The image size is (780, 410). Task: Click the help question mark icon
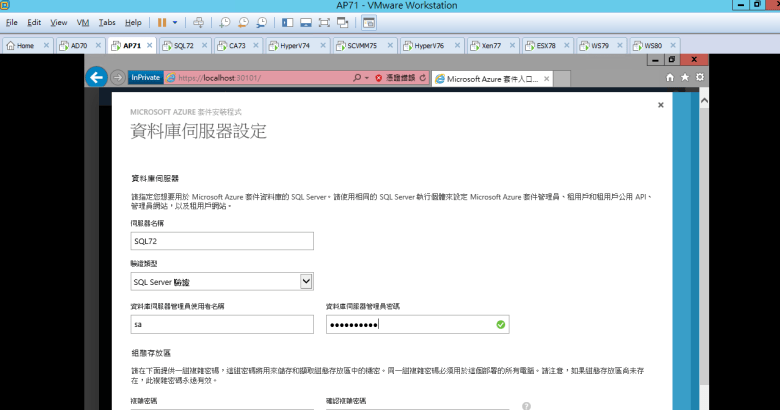(x=526, y=406)
